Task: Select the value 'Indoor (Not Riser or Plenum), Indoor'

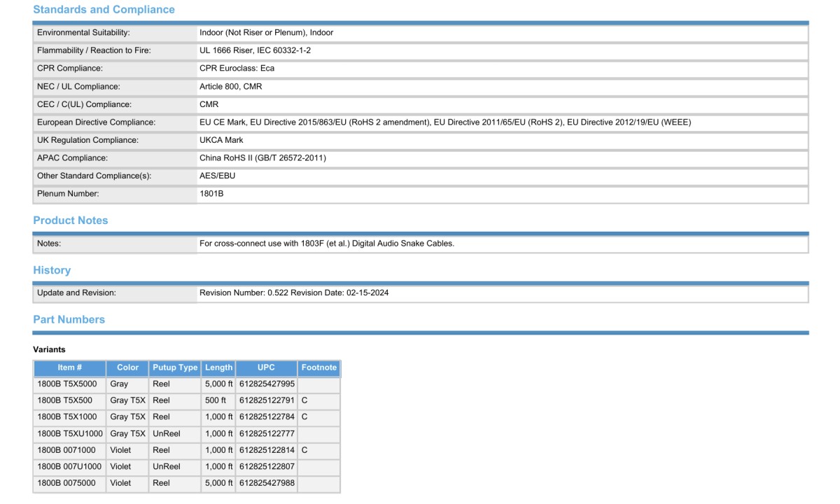Action: point(266,33)
